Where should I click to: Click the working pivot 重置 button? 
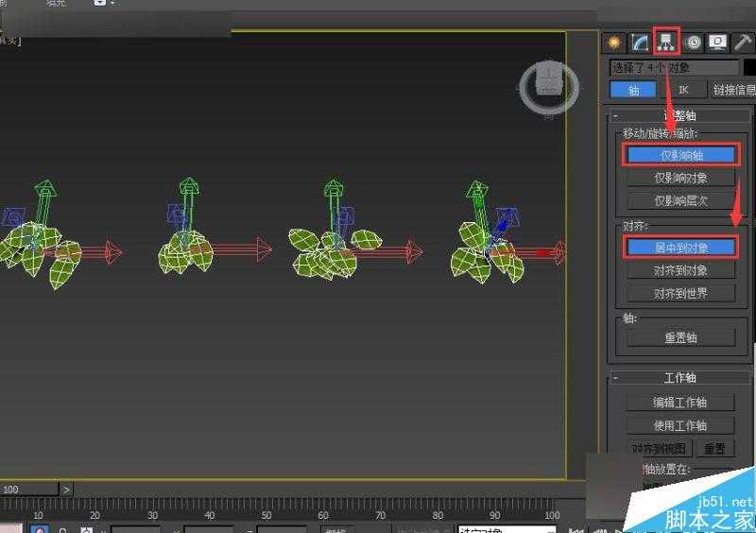[715, 449]
